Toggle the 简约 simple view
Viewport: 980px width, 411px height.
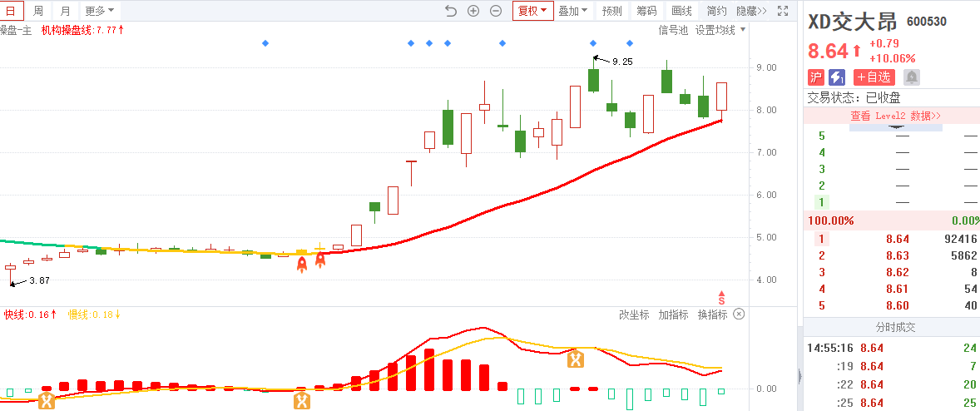[x=716, y=11]
